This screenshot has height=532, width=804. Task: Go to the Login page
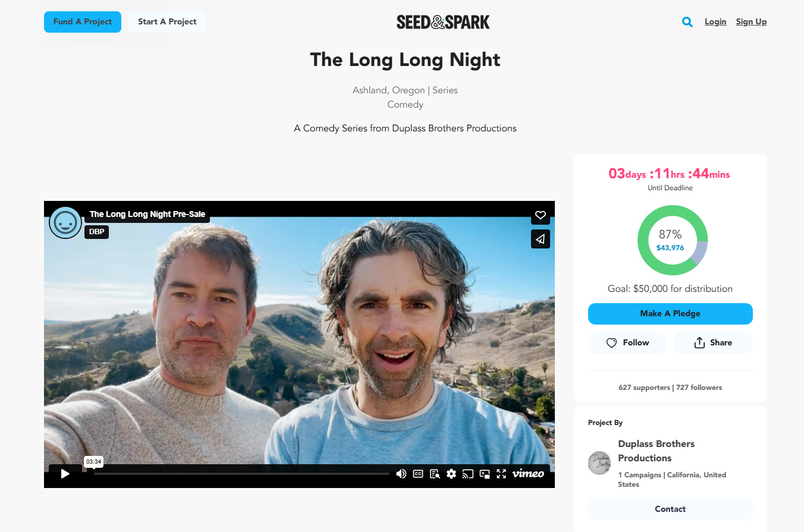715,22
